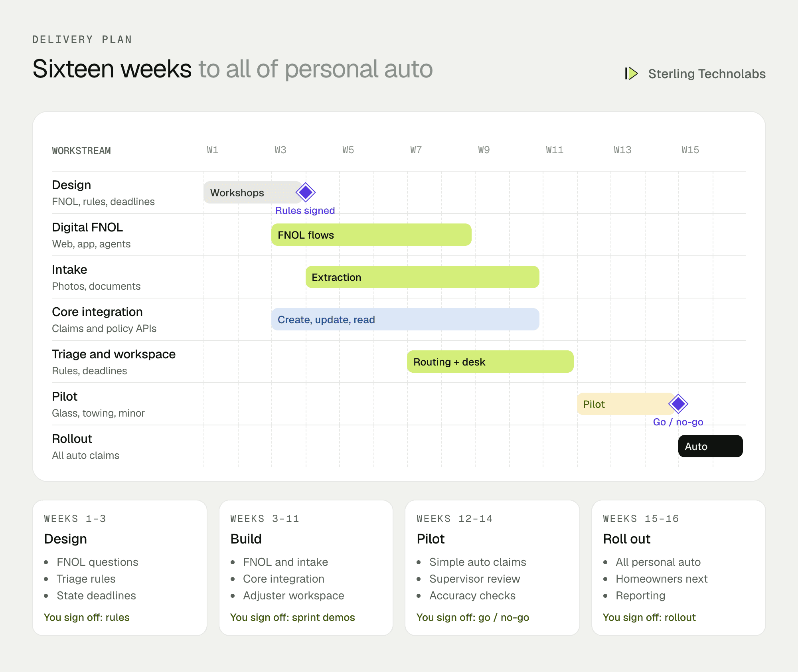Click 'Accuracy checks' bullet

[472, 595]
